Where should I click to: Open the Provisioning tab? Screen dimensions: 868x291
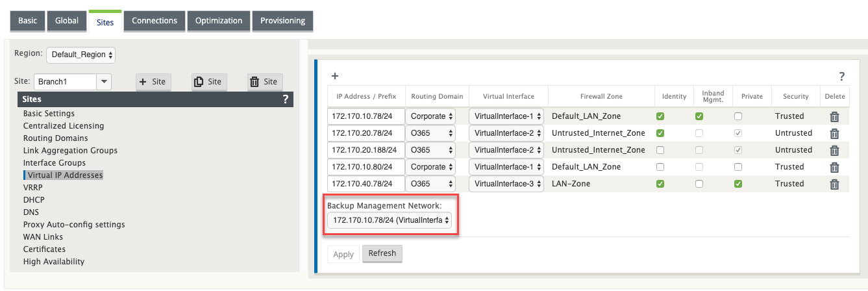pos(282,21)
